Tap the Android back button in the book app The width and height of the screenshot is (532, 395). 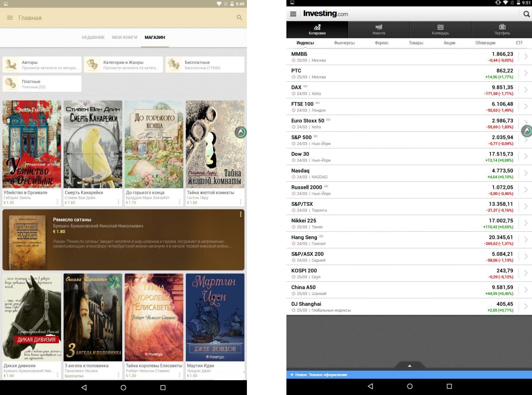pyautogui.click(x=84, y=387)
